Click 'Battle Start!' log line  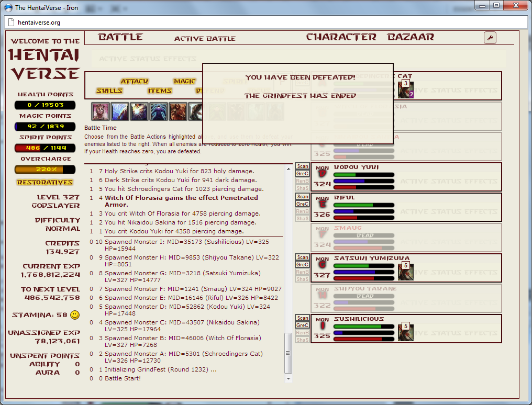(122, 378)
